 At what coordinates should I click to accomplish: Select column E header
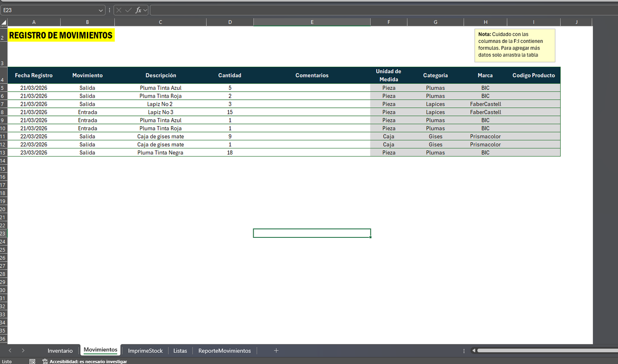coord(312,22)
